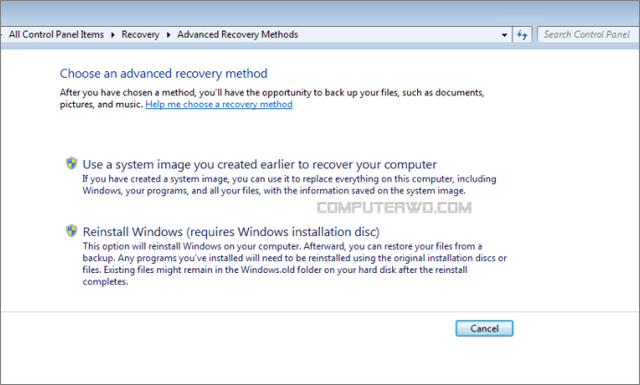The image size is (640, 385).
Task: Expand the arrow after All Control Panel Items
Action: [113, 35]
